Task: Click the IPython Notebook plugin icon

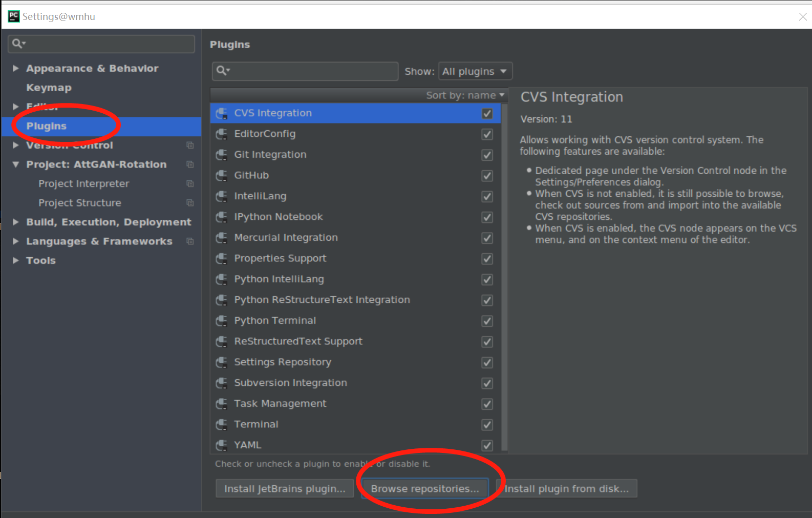Action: point(222,217)
